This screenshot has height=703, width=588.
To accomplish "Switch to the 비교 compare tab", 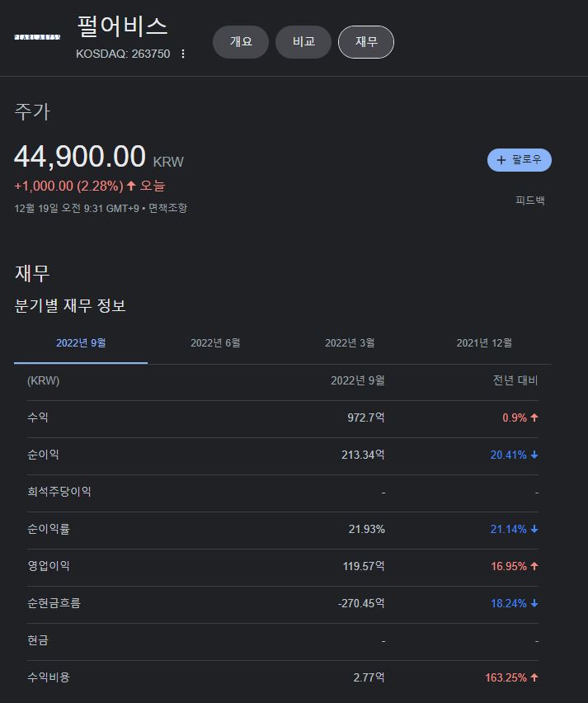I will tap(303, 42).
